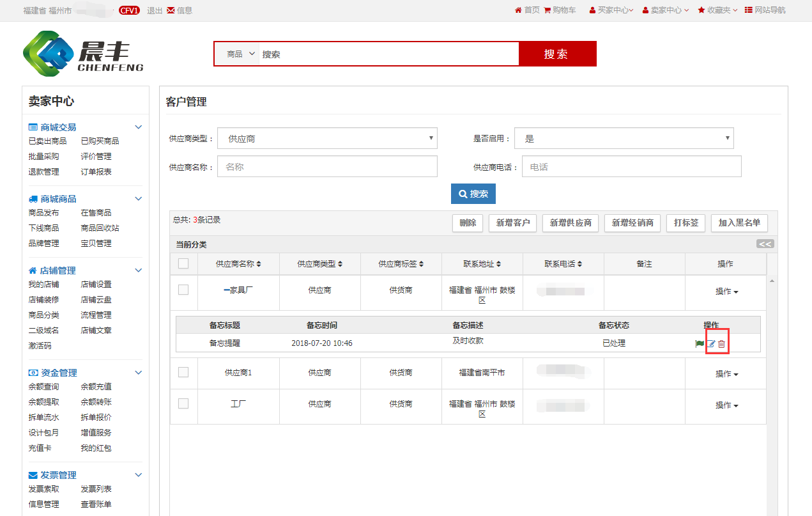Go to 首页 home icon
812x516 pixels.
(x=518, y=10)
